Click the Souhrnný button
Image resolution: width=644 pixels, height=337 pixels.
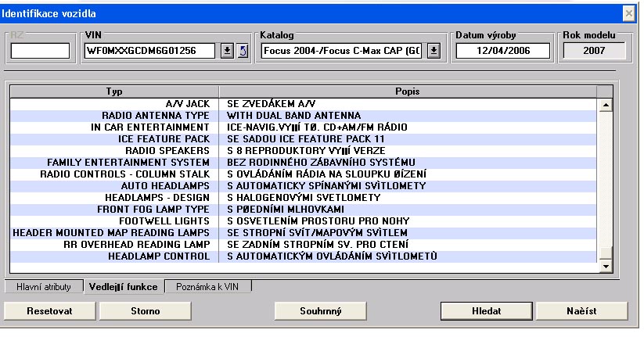(321, 310)
